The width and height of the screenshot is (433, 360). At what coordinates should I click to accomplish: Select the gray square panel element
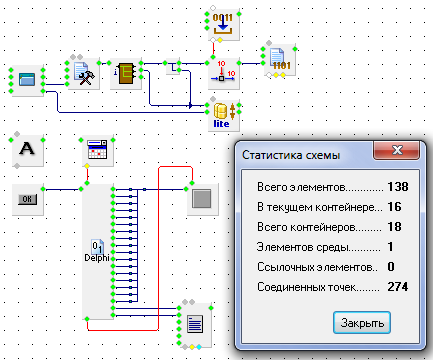click(x=202, y=199)
